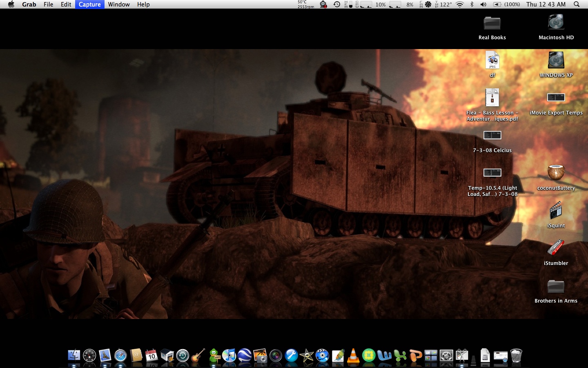588x368 pixels.
Task: Open the storage box dock icon
Action: click(x=167, y=356)
